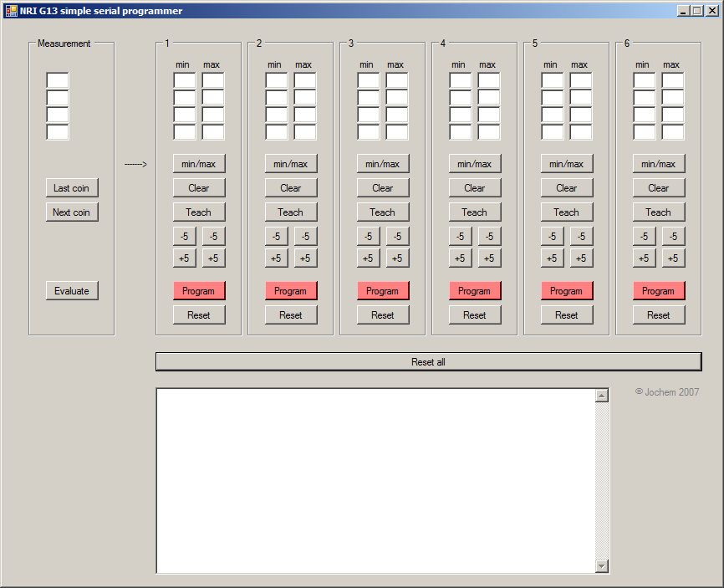The height and width of the screenshot is (588, 724).
Task: Click Teach in group 2
Action: point(291,212)
